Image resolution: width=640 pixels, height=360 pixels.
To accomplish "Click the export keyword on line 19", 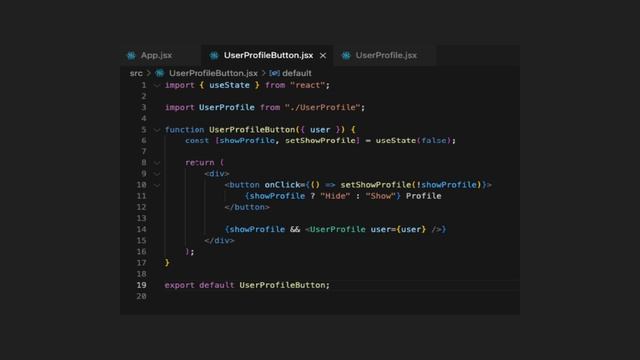I will [180, 285].
